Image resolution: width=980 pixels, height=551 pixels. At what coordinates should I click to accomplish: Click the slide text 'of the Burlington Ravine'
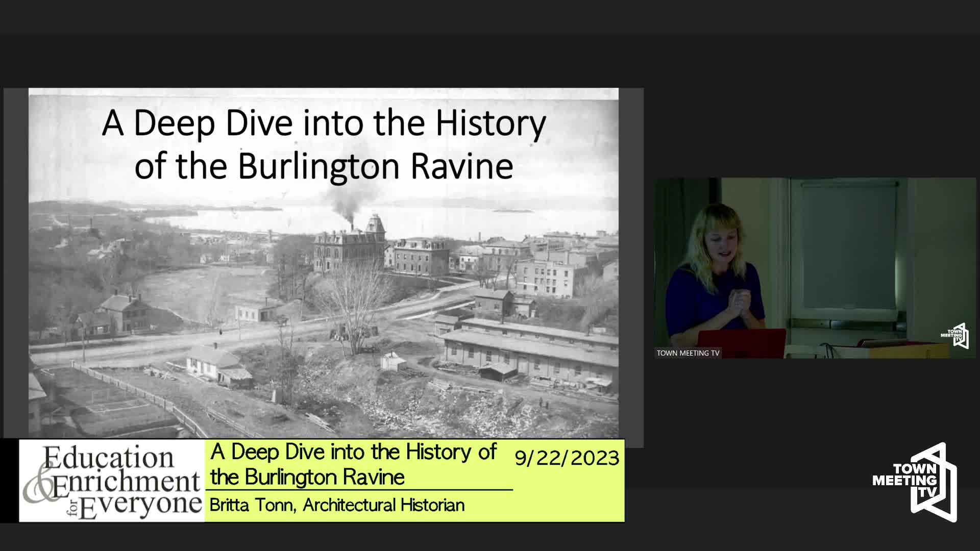point(324,166)
